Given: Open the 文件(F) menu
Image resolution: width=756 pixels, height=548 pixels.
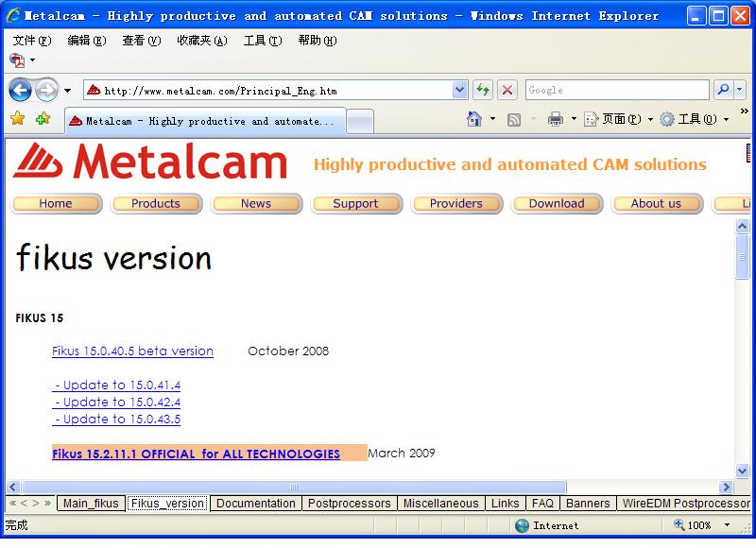Looking at the screenshot, I should tap(32, 41).
